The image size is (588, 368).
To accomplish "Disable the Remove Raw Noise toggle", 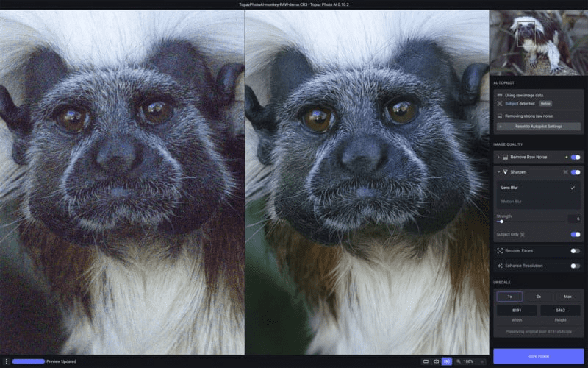I will (575, 157).
